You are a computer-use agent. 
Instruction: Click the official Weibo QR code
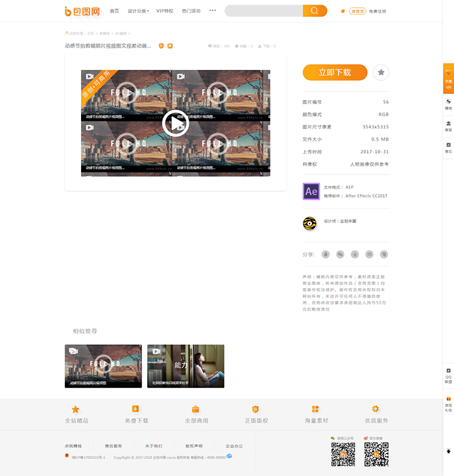click(x=376, y=454)
